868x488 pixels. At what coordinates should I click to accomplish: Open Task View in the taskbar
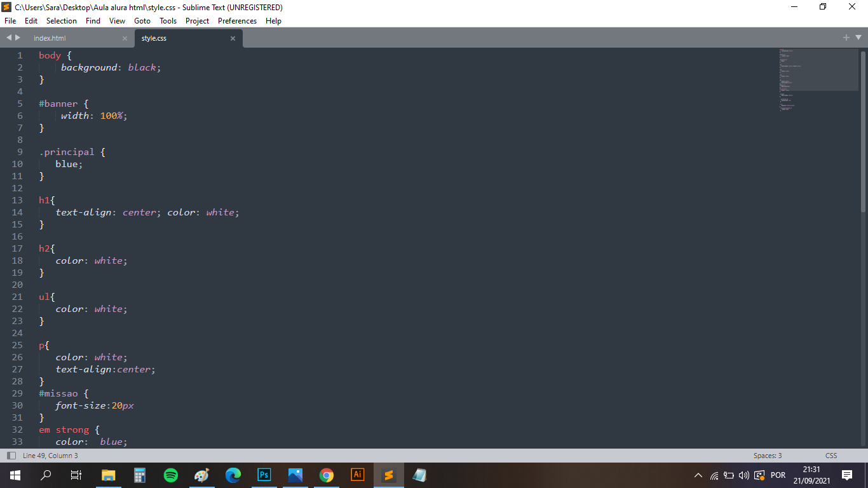76,475
